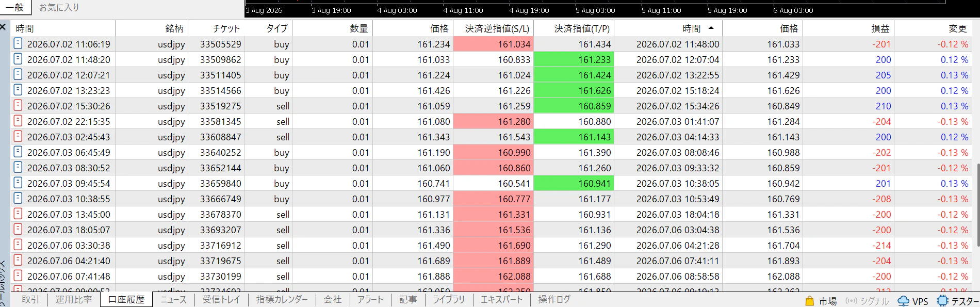Screen dimensions: 980x307
Task: Select the 口座履歴 tab
Action: [x=126, y=300]
